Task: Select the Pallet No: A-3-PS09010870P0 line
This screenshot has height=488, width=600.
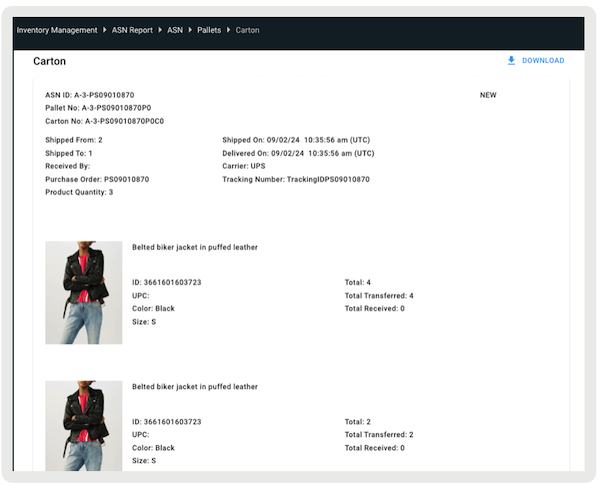Action: (98, 108)
